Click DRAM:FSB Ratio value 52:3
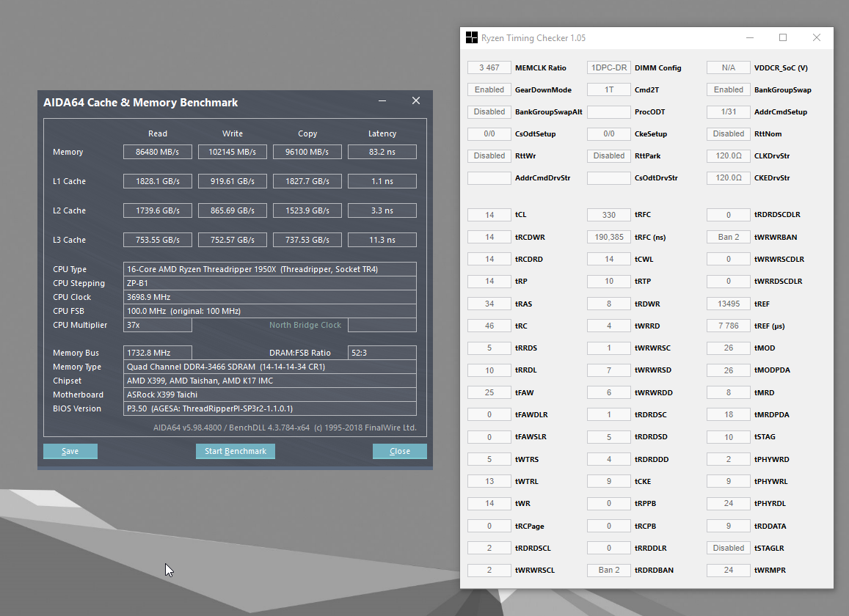849x616 pixels. (382, 353)
